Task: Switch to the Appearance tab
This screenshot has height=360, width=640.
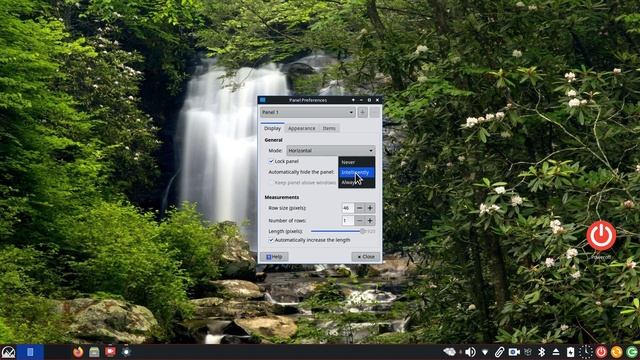Action: coord(302,128)
